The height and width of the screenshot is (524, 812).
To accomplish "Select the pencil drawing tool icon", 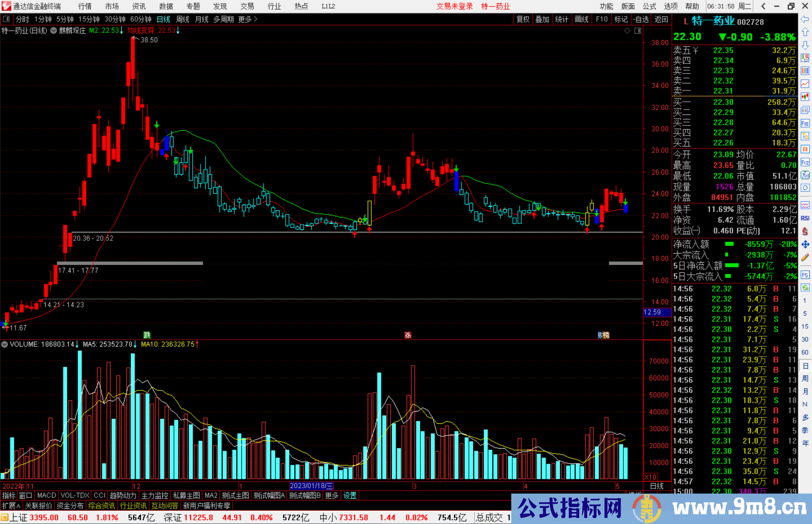I will click(x=805, y=257).
